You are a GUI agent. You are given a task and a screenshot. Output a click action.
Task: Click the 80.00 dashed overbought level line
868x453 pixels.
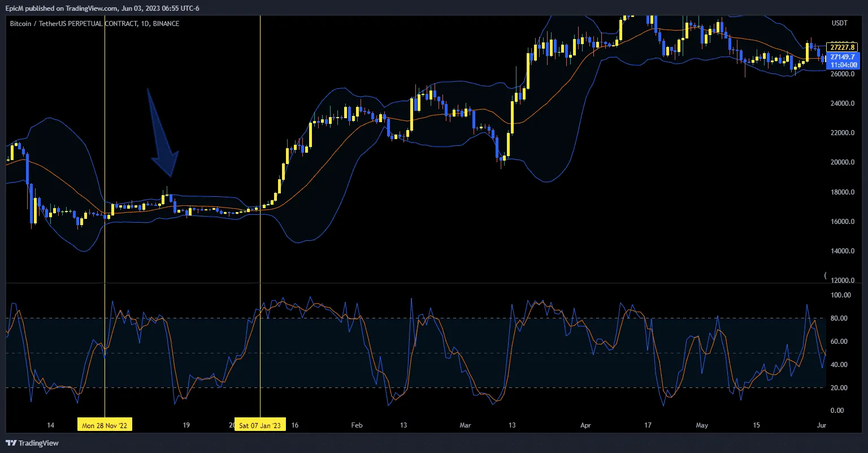tap(565, 318)
